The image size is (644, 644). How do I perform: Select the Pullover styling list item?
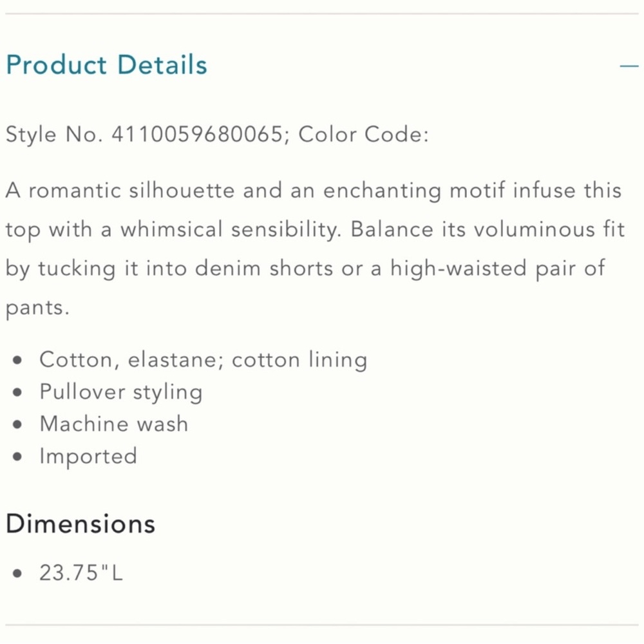(x=121, y=392)
